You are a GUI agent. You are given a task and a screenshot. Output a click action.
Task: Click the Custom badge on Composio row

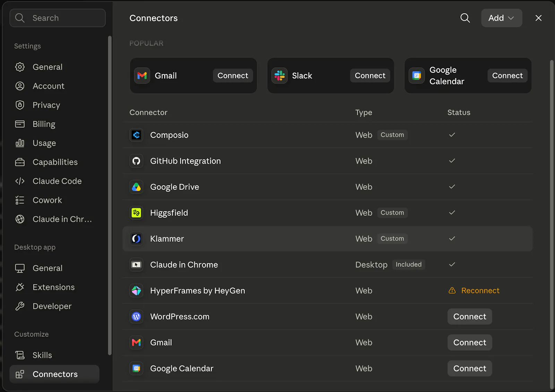(392, 135)
